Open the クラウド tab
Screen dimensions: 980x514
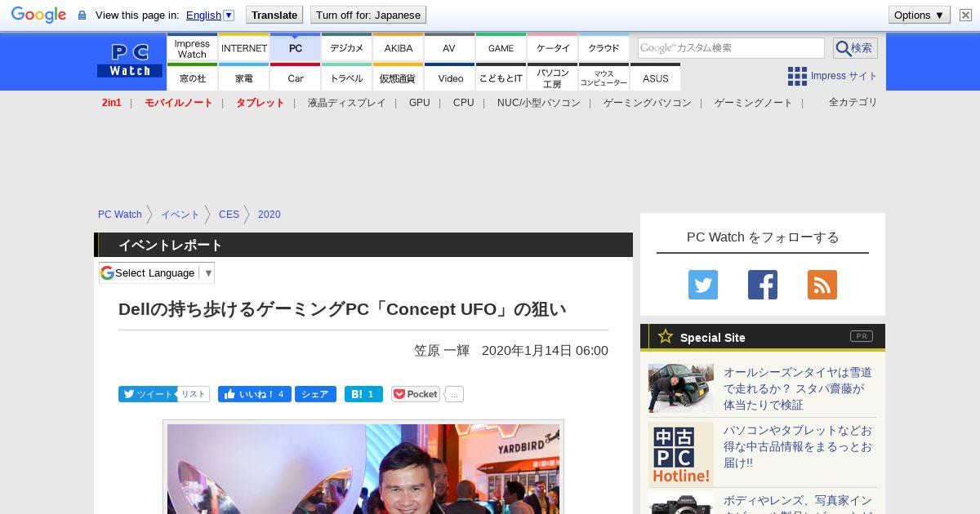click(x=604, y=48)
